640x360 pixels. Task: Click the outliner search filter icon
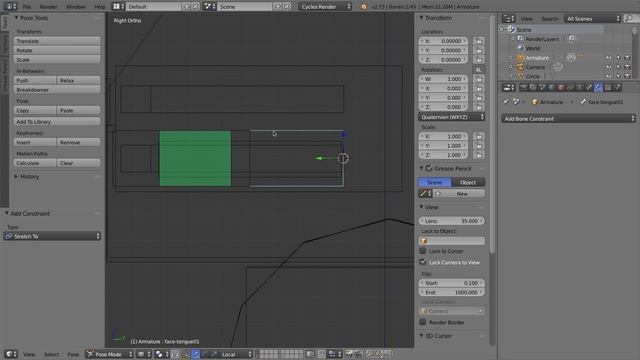tap(629, 18)
